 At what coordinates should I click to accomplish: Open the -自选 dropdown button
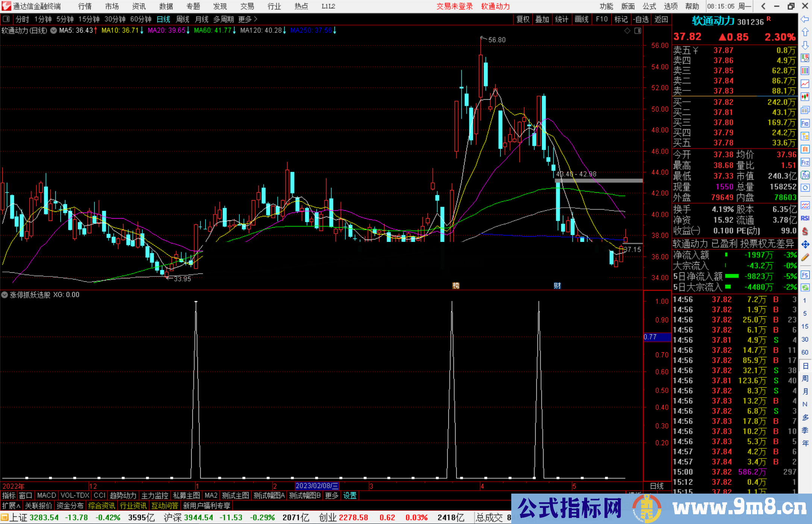tap(641, 19)
